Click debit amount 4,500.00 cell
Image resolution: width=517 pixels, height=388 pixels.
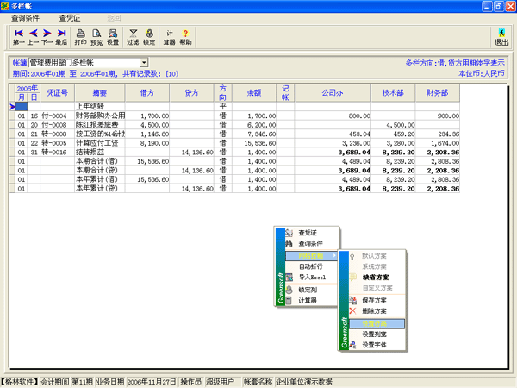pyautogui.click(x=147, y=125)
